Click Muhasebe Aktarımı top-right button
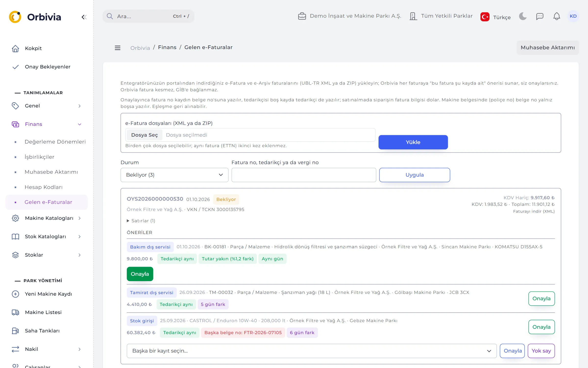Viewport: 588px width, 368px height. (548, 48)
